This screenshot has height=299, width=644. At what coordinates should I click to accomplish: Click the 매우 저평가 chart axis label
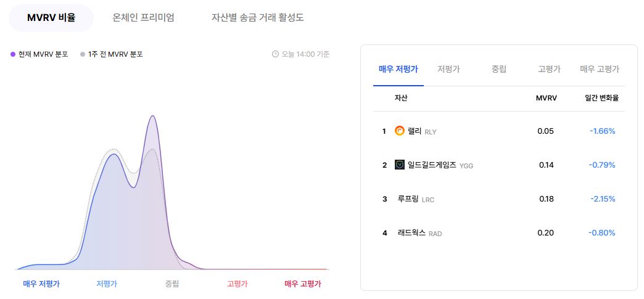click(x=41, y=284)
